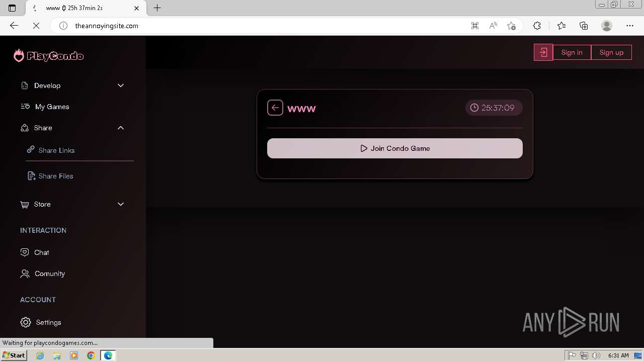
Task: Click the Settings gear icon
Action: [x=26, y=322]
